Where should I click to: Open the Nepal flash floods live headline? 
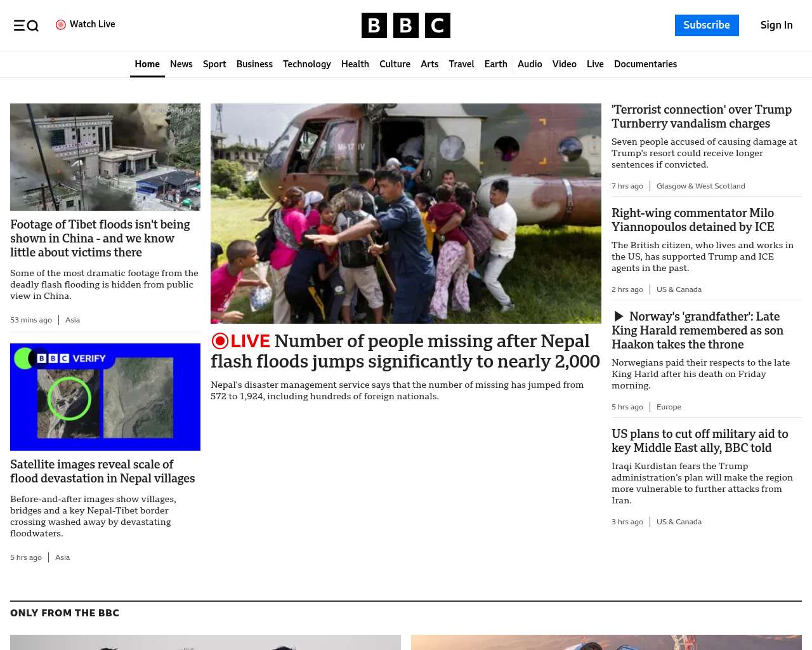(x=405, y=351)
